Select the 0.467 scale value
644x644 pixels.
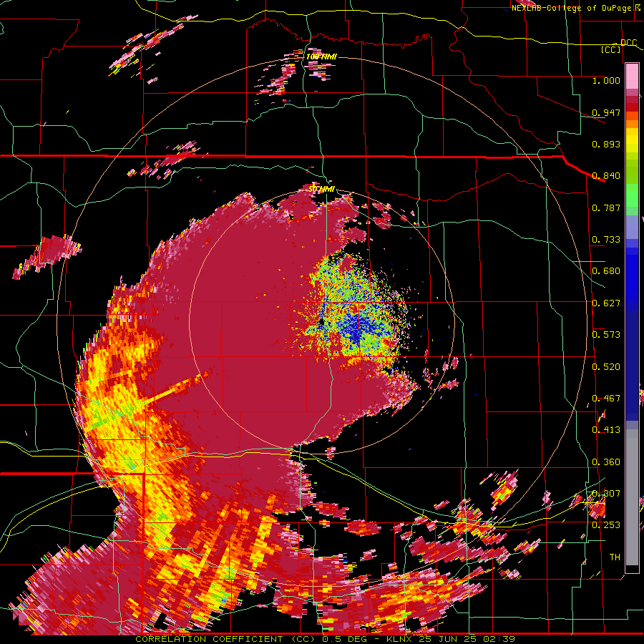(x=606, y=399)
